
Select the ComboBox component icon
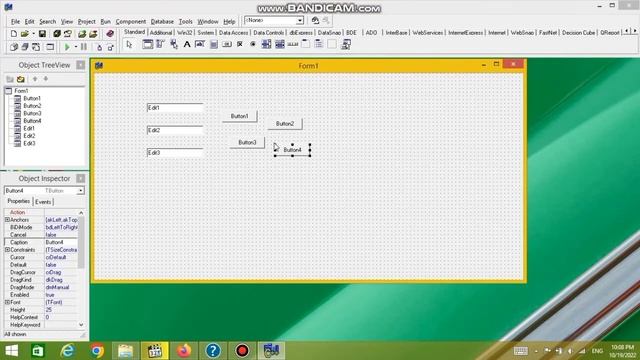[x=280, y=44]
